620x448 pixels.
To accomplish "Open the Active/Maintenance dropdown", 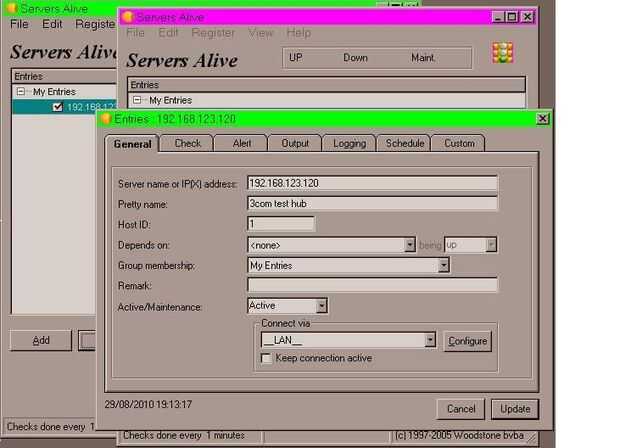I will tap(322, 306).
